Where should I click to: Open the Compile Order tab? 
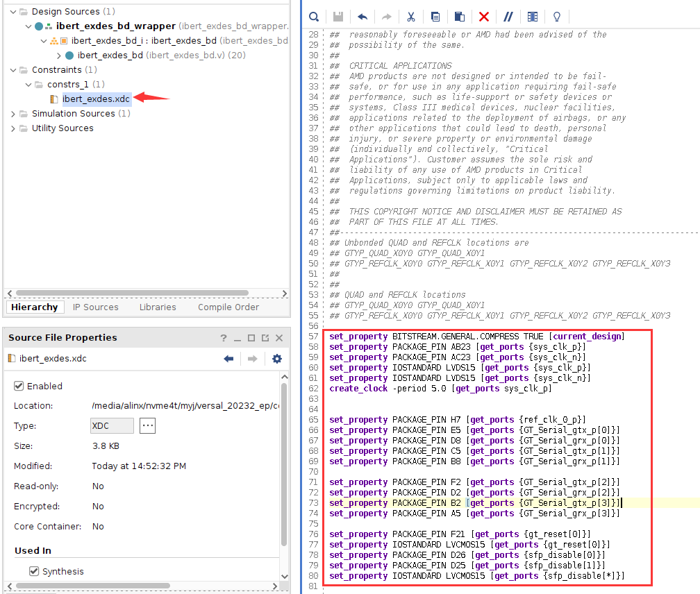228,307
